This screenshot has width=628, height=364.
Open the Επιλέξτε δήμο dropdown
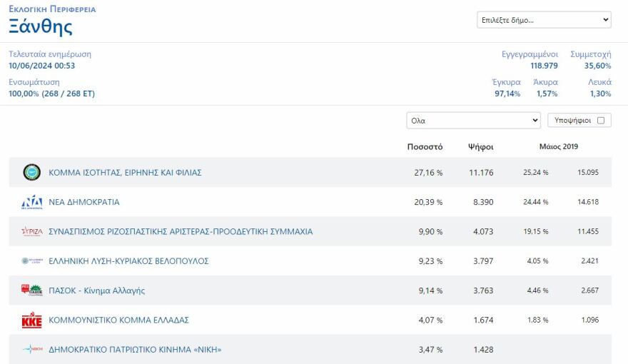pos(544,20)
